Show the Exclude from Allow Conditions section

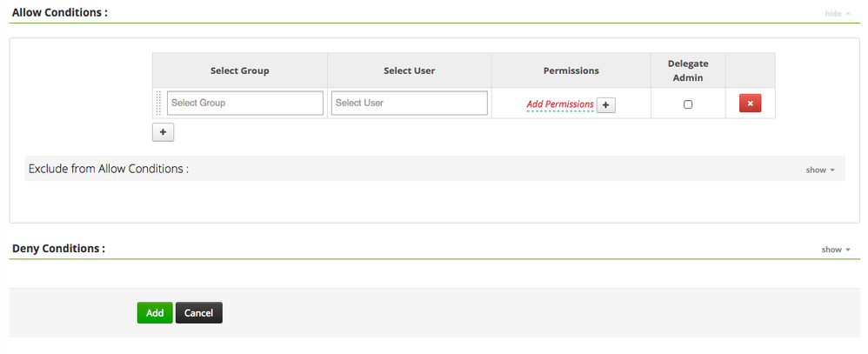coord(819,170)
